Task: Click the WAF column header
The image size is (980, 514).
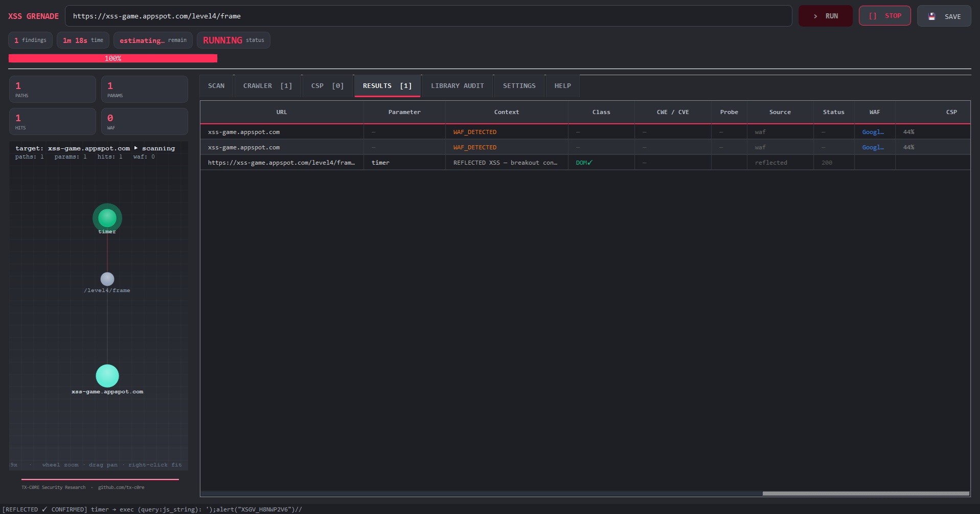Action: click(x=875, y=112)
